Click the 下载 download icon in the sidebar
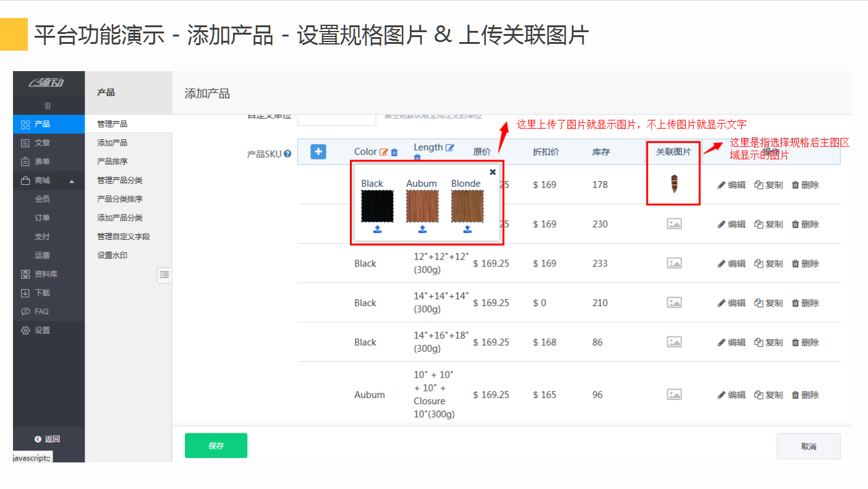The width and height of the screenshot is (868, 489). click(24, 292)
